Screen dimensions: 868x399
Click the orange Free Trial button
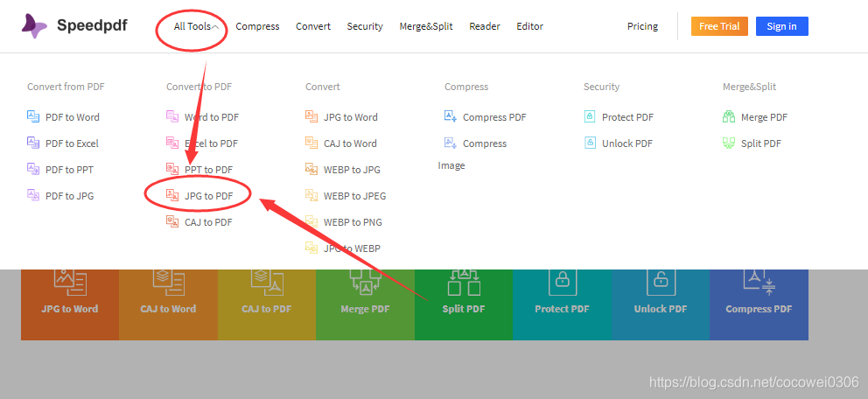pyautogui.click(x=719, y=26)
